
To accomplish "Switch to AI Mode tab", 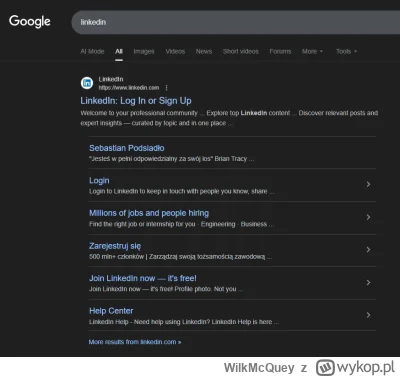I will [92, 51].
